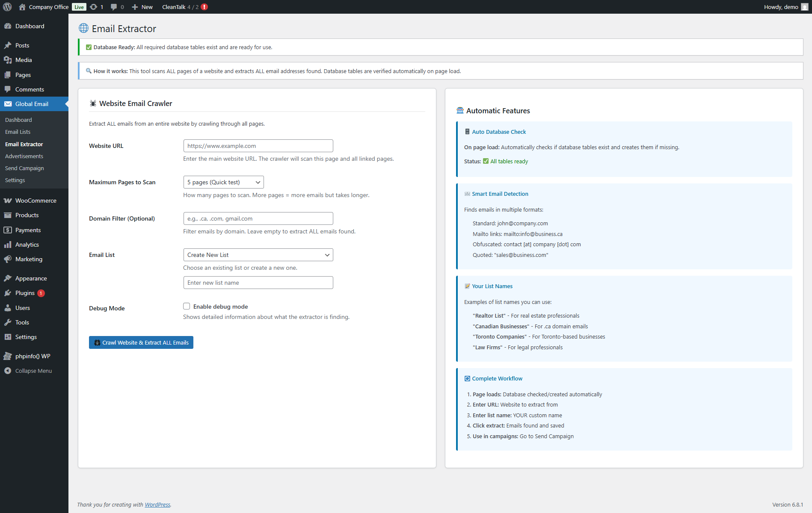Expand the Maximum Pages to Scan dropdown
The height and width of the screenshot is (513, 812).
click(x=223, y=182)
